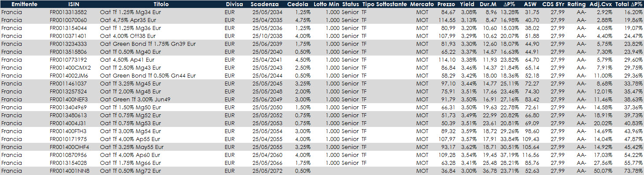644x175 pixels.
Task: Select ISIN cell FR0013313582
Action: 68,12
